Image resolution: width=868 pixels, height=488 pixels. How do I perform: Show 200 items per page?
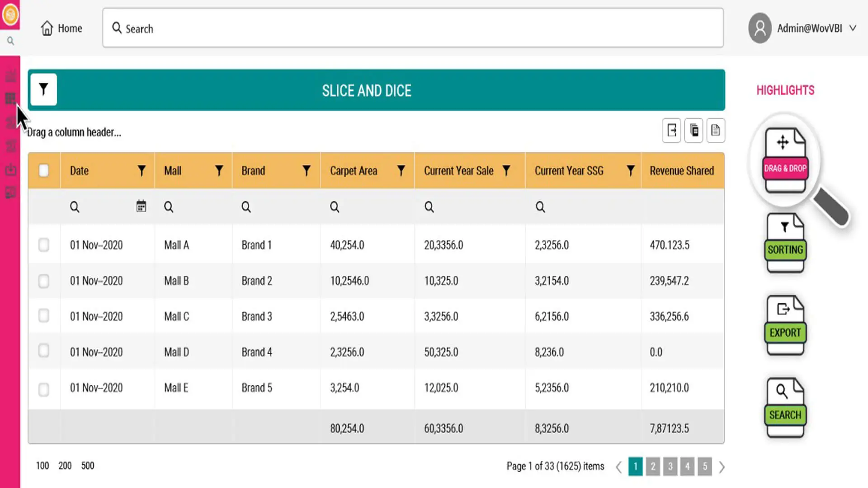pos(65,466)
